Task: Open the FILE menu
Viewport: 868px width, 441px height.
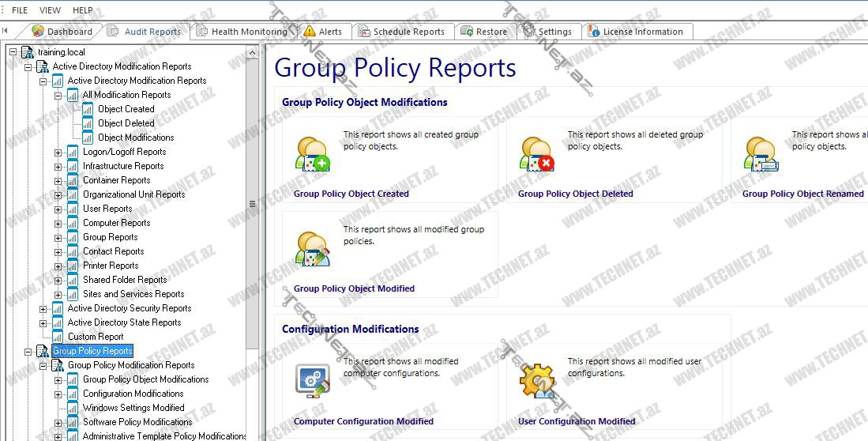Action: [x=20, y=10]
